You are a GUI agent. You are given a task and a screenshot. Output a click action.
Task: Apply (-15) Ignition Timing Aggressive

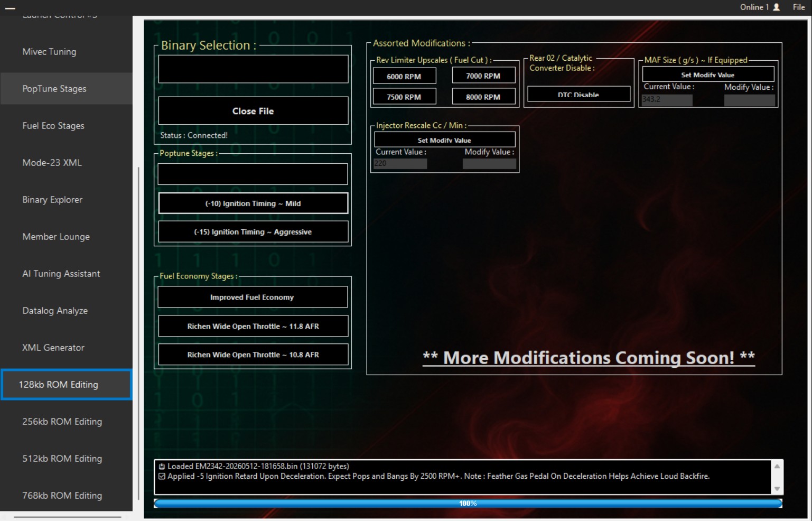[x=253, y=232]
